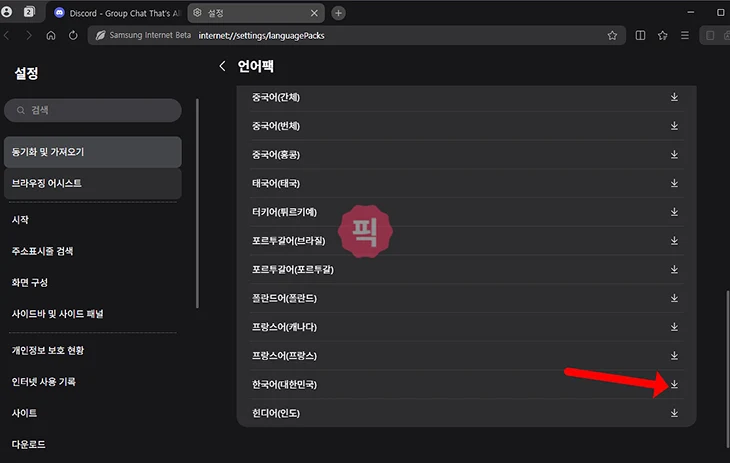This screenshot has width=730, height=463.
Task: Switch to the Discord Group Chat tab
Action: 116,13
